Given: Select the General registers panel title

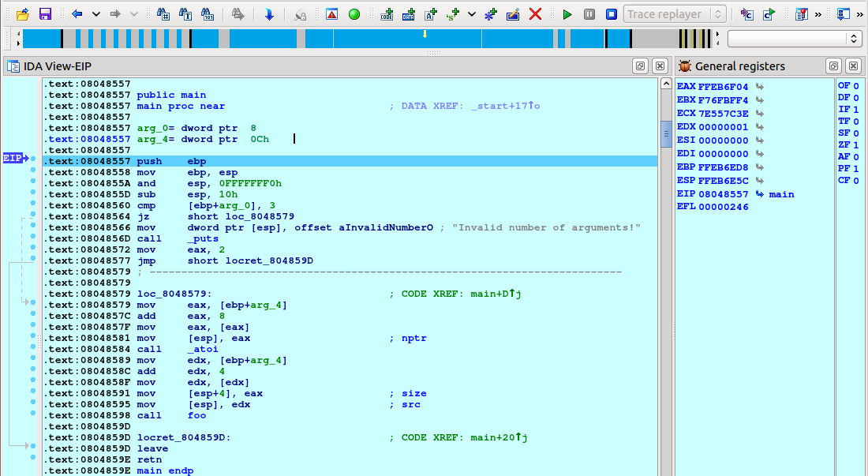Looking at the screenshot, I should 739,66.
